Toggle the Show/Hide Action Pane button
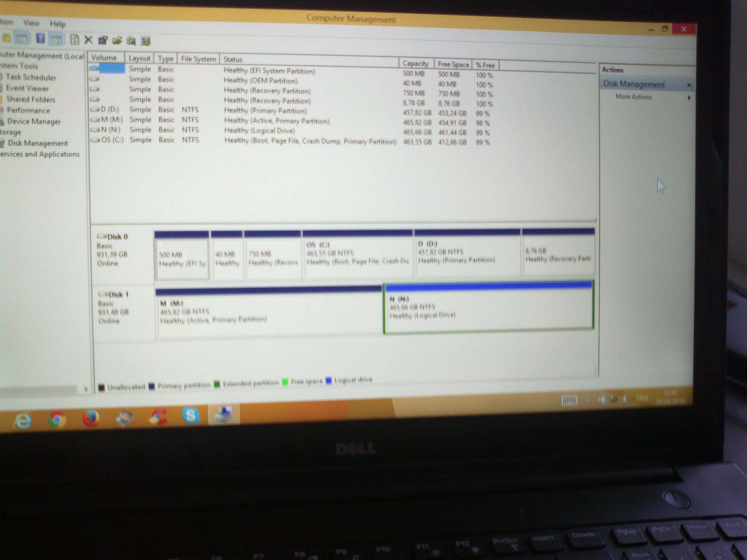 [56, 40]
